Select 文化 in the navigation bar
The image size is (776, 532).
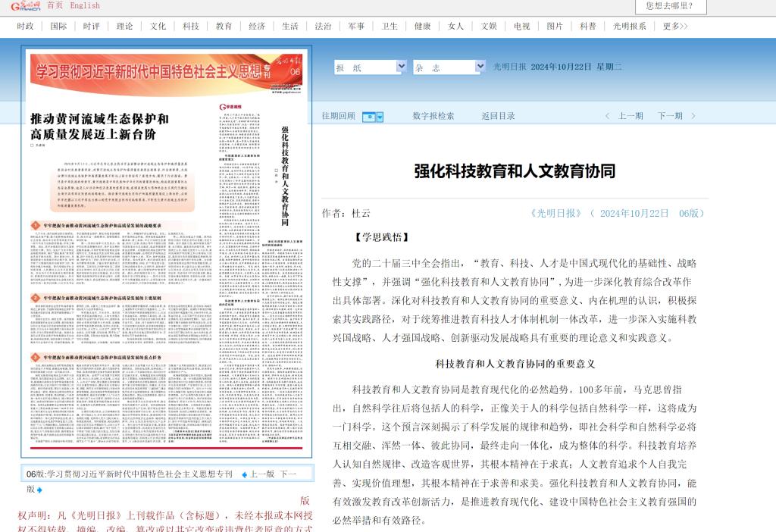158,27
